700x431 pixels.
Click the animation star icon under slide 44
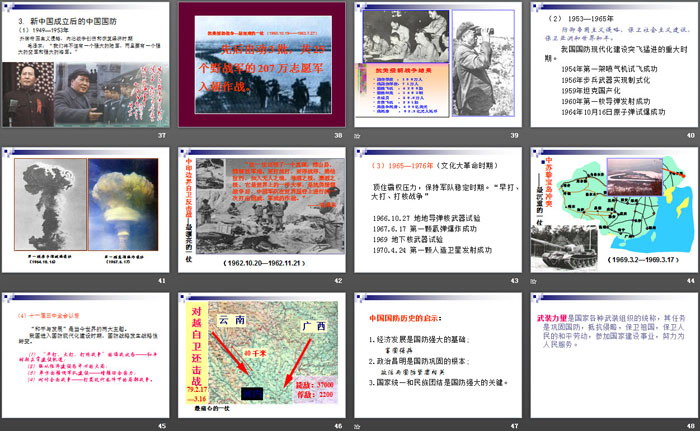point(533,281)
